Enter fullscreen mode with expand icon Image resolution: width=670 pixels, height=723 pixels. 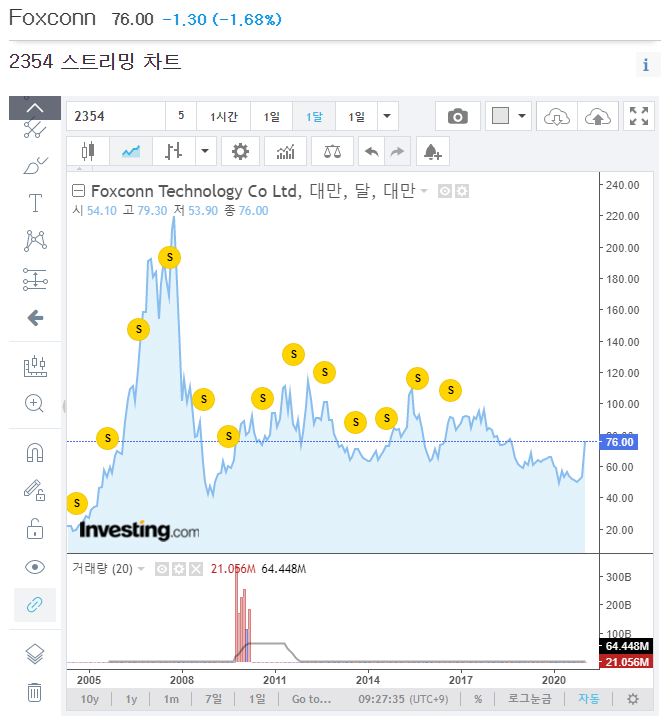pyautogui.click(x=639, y=116)
